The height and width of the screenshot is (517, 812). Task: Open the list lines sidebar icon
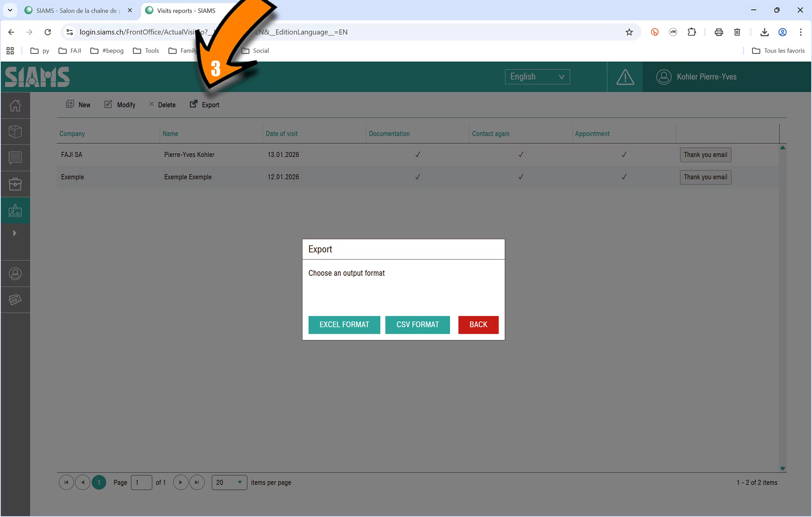[x=15, y=158]
